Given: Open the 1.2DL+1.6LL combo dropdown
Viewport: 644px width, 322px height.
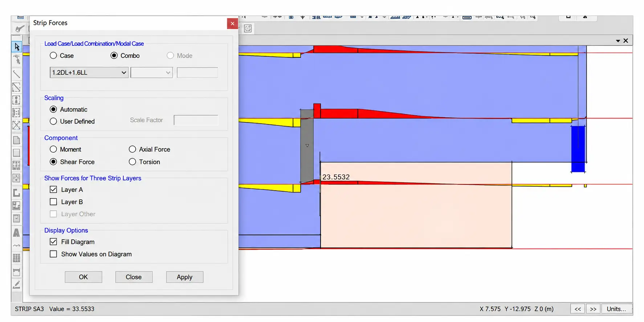Looking at the screenshot, I should [89, 73].
